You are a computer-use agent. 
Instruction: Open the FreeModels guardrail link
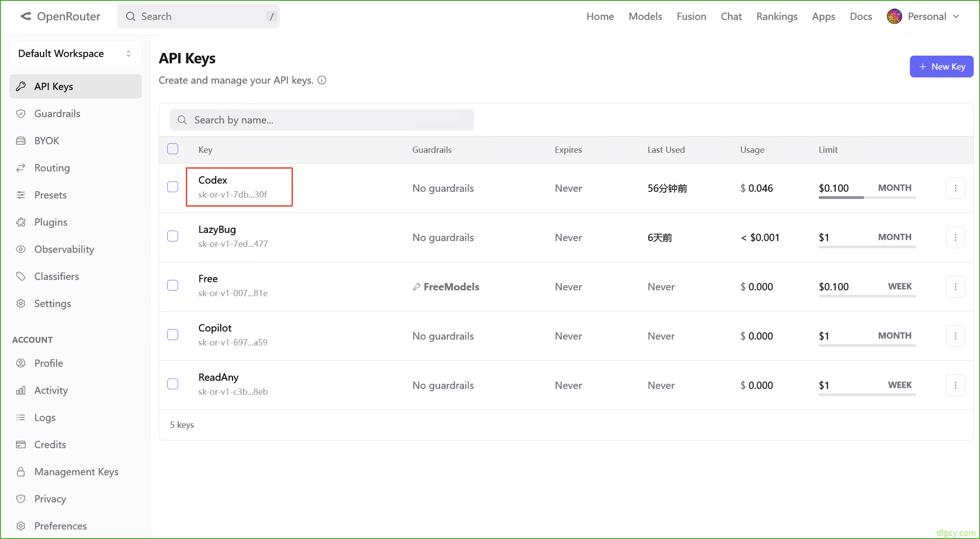[446, 287]
